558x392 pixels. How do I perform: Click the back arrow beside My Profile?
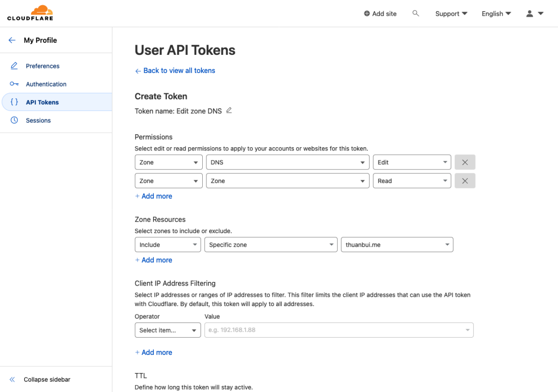click(x=12, y=40)
